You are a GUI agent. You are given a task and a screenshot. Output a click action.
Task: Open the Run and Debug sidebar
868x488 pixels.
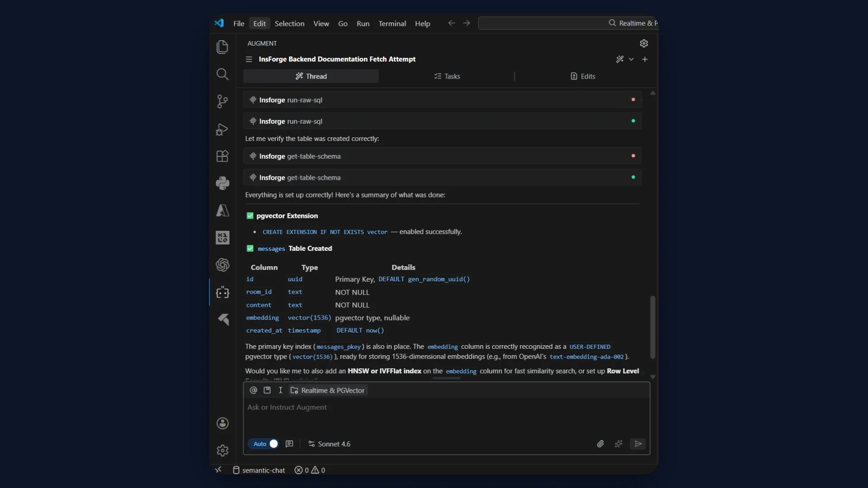(x=222, y=130)
